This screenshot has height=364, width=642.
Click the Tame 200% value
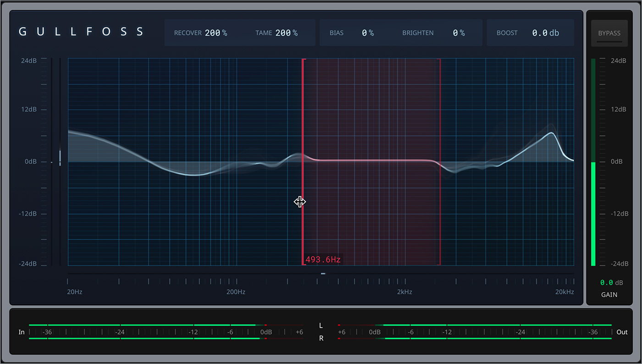pyautogui.click(x=287, y=33)
